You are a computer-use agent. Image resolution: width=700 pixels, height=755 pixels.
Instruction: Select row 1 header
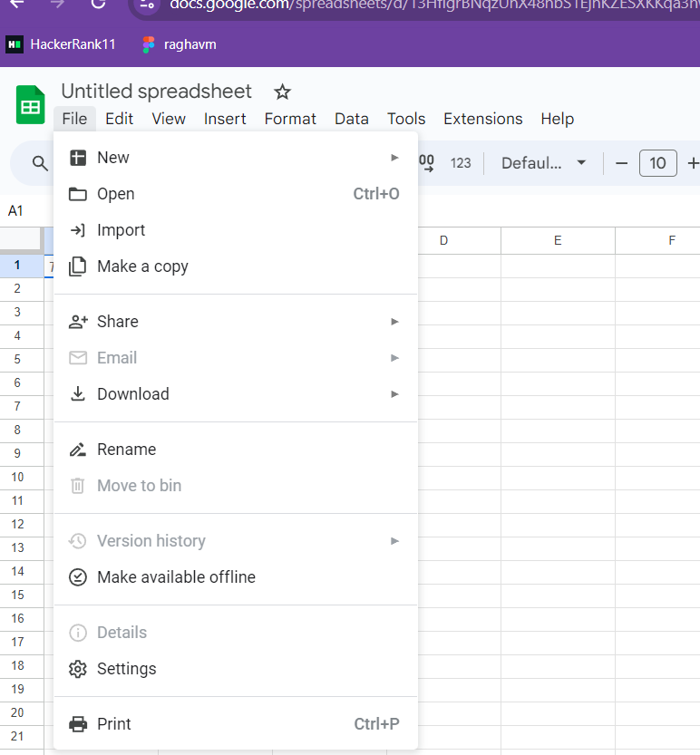(22, 266)
